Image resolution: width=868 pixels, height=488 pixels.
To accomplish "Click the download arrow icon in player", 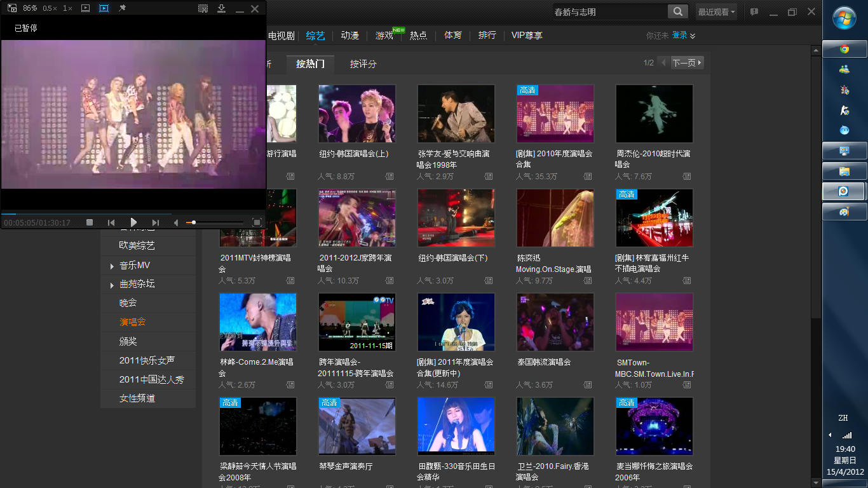I will (221, 8).
